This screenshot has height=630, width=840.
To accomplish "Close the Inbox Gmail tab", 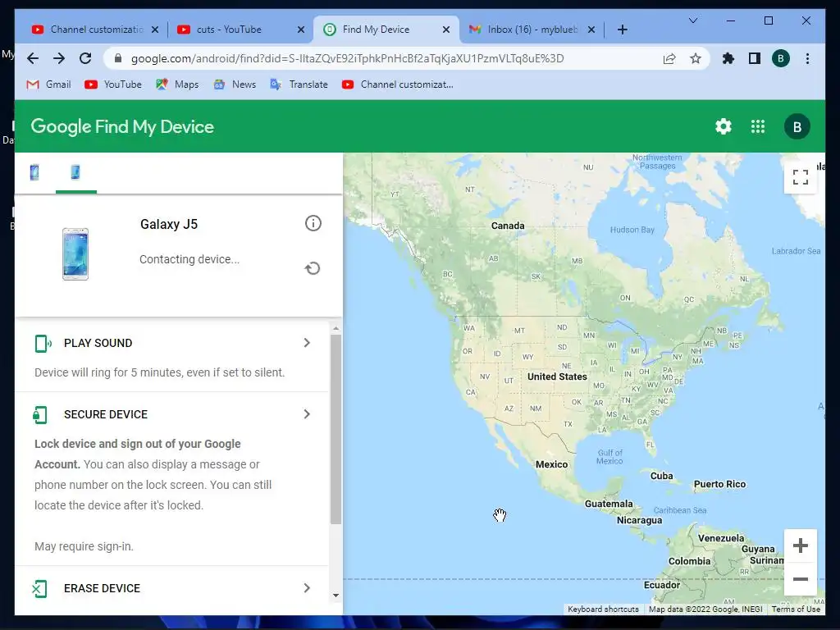I will coord(591,30).
